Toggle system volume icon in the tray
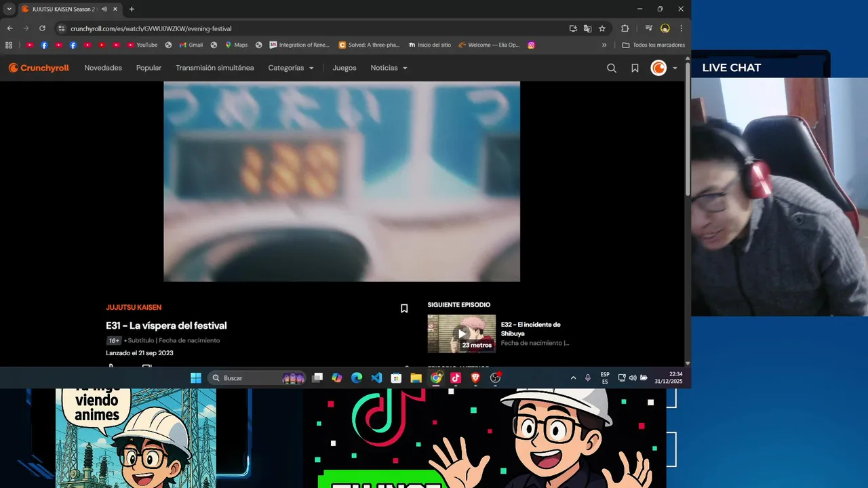This screenshot has height=488, width=868. coord(633,378)
